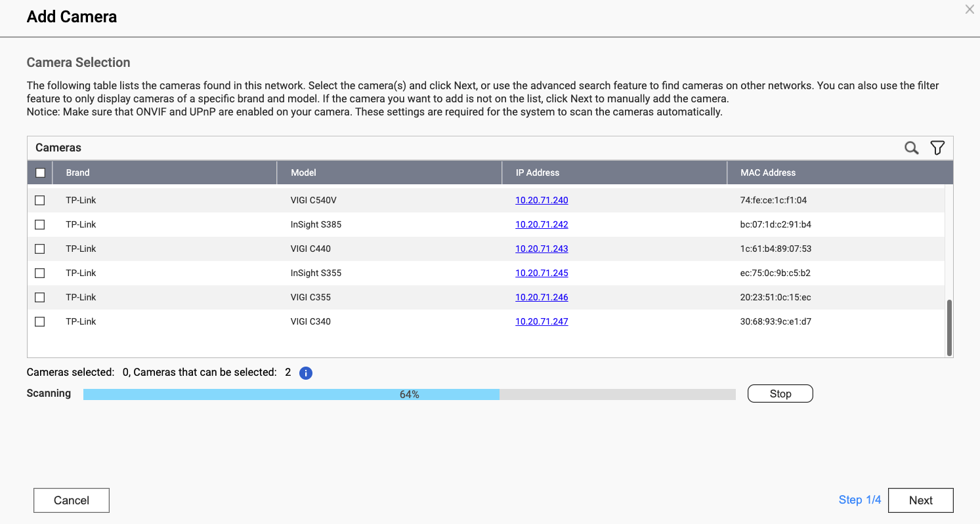Select the InSight S385 camera checkbox
The height and width of the screenshot is (524, 980).
tap(40, 224)
